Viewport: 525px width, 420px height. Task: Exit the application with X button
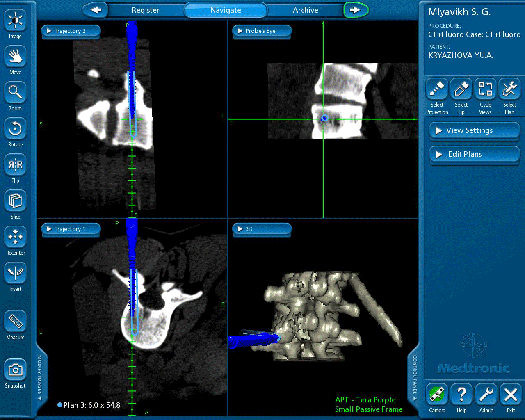[511, 395]
